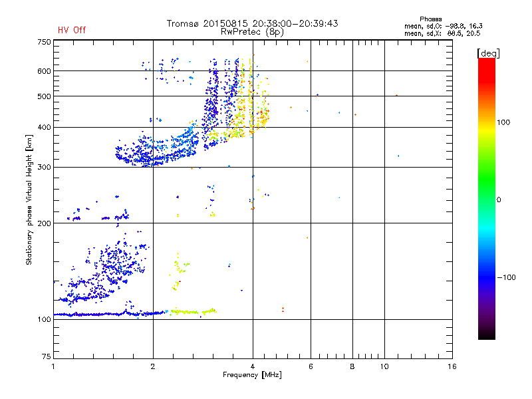Click the '400' height axis label
This screenshot has height=399, width=532.
pyautogui.click(x=44, y=127)
